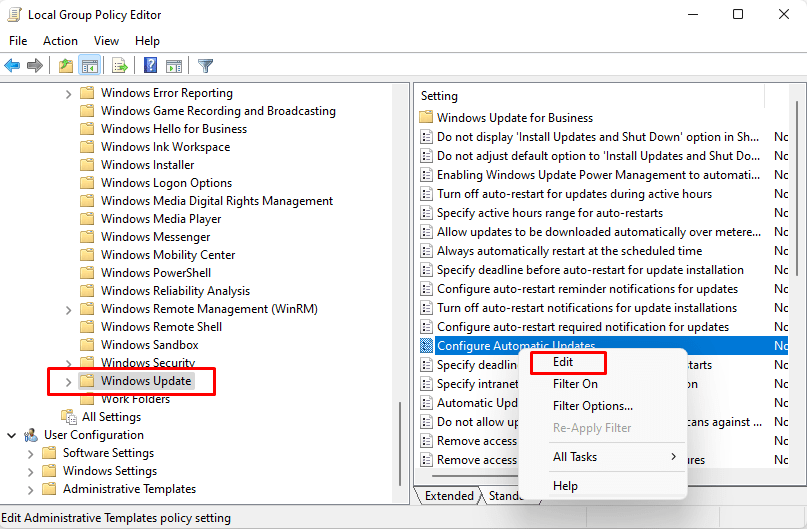This screenshot has height=529, width=807.
Task: Open Windows Update for Business folder
Action: 515,118
